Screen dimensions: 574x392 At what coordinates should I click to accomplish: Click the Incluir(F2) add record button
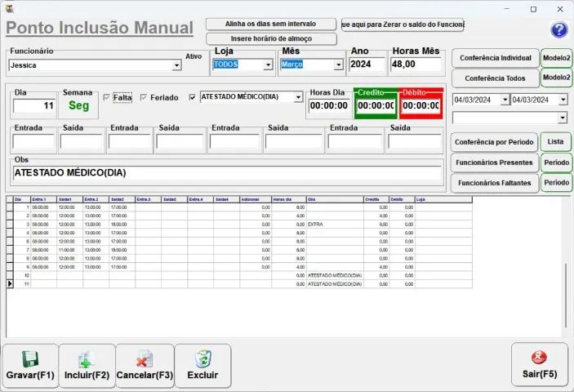click(x=87, y=366)
